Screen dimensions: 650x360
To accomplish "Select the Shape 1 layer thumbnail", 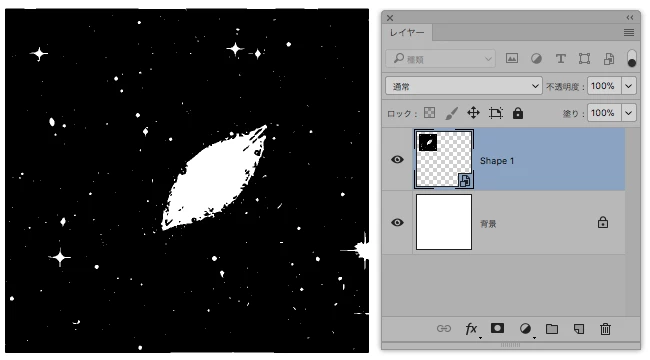I will point(444,159).
